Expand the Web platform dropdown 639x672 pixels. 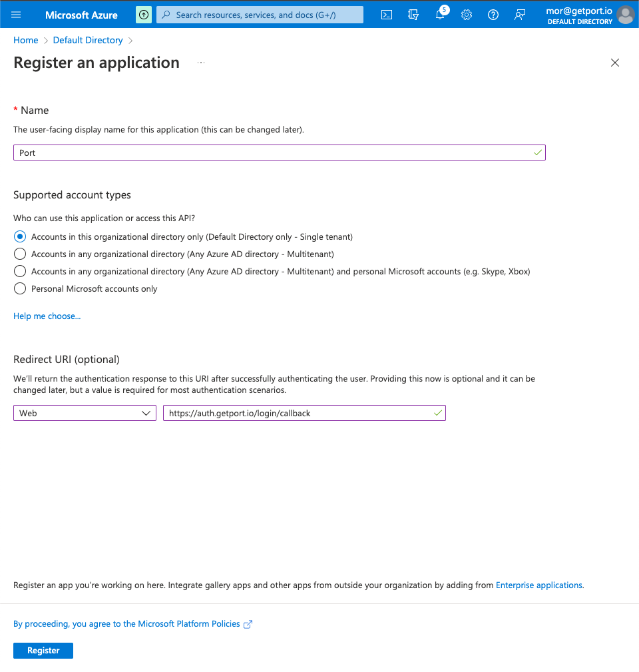pyautogui.click(x=85, y=413)
